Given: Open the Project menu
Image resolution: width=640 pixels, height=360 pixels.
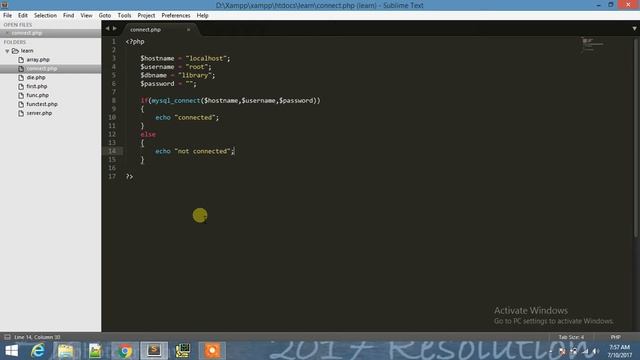Looking at the screenshot, I should pyautogui.click(x=146, y=16).
